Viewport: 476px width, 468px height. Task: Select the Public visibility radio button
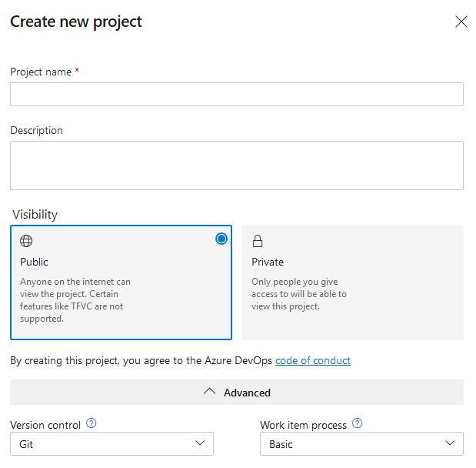221,239
